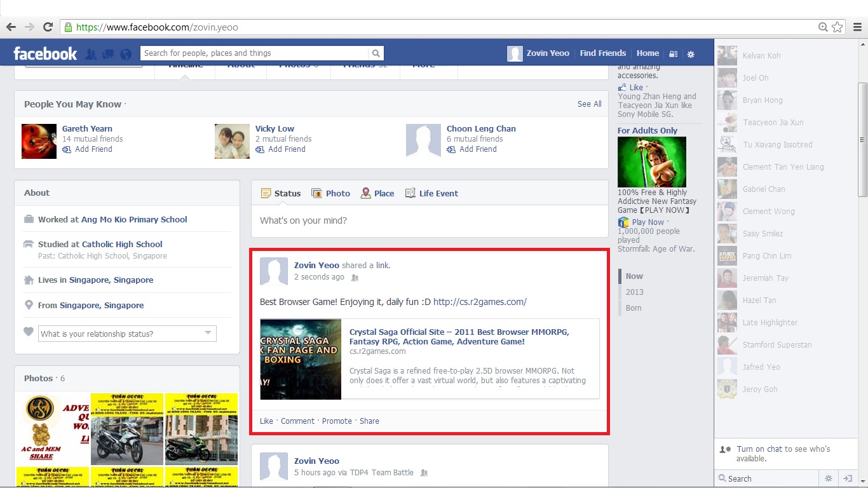868x488 pixels.
Task: Open the friend requests icon in header
Action: [x=91, y=54]
